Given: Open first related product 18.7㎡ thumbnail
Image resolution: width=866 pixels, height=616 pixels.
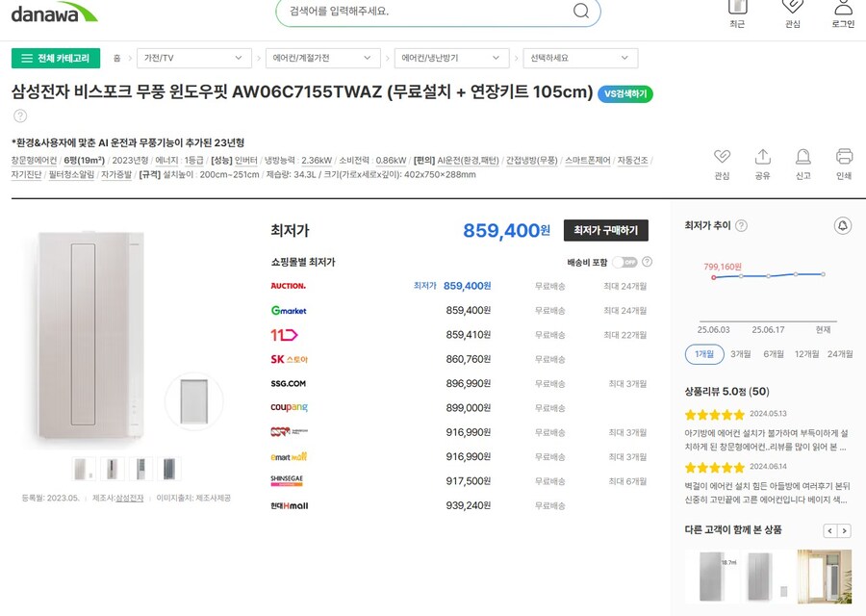Looking at the screenshot, I should pos(712,577).
